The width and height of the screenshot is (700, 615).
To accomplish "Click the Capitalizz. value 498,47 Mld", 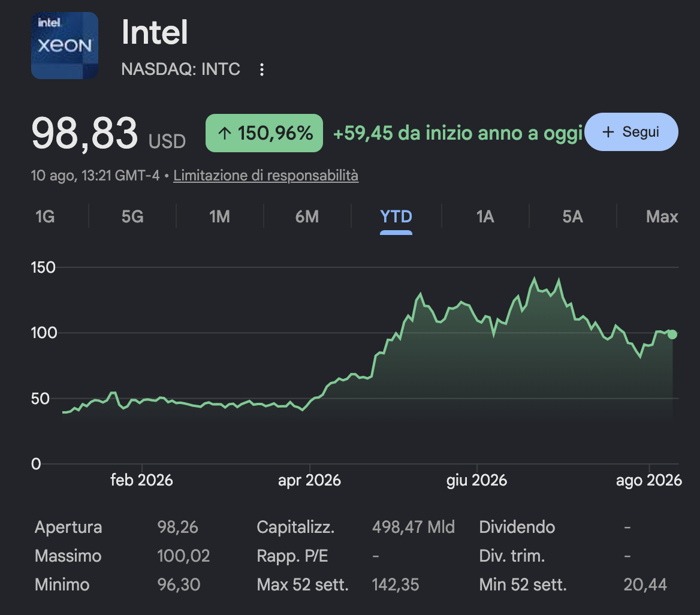I will click(x=414, y=527).
